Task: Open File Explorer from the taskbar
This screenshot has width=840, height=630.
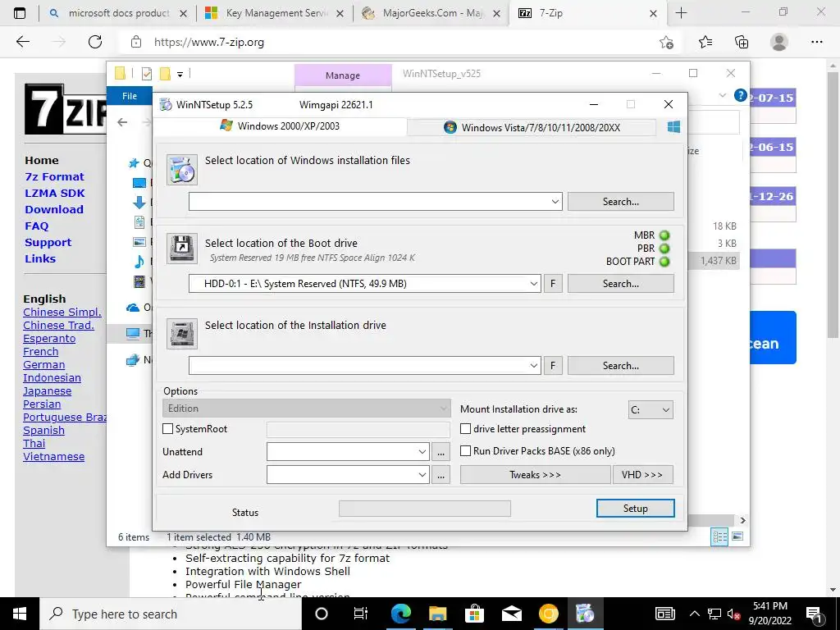Action: [x=438, y=614]
